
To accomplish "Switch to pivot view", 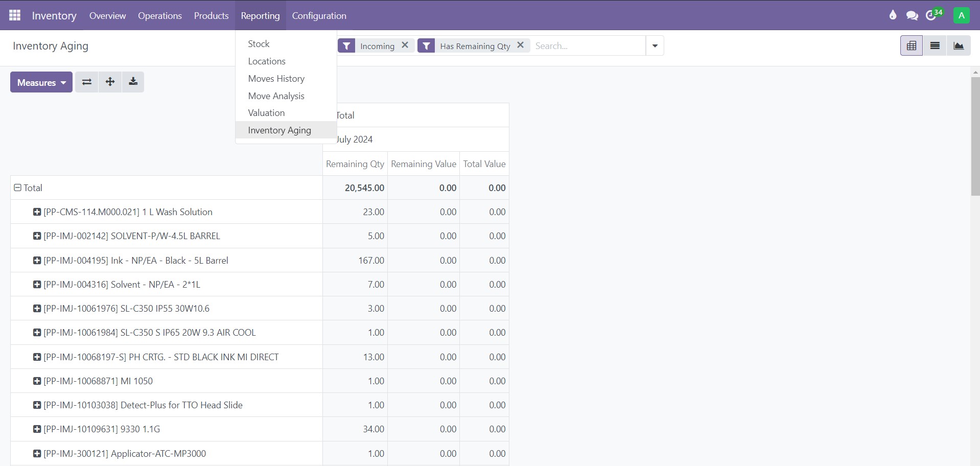I will (x=911, y=46).
